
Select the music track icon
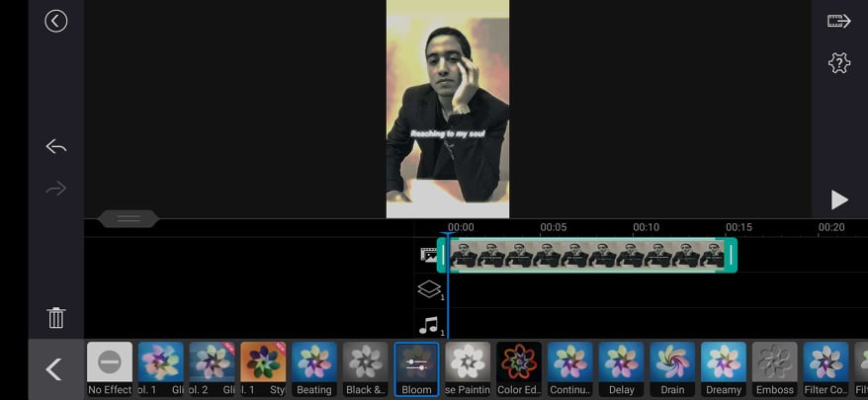[x=429, y=325]
